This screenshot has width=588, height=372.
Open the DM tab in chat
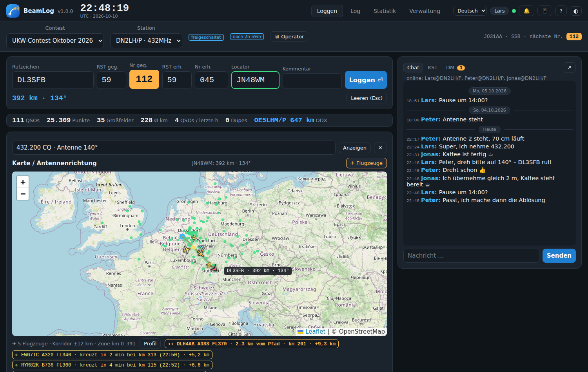455,68
